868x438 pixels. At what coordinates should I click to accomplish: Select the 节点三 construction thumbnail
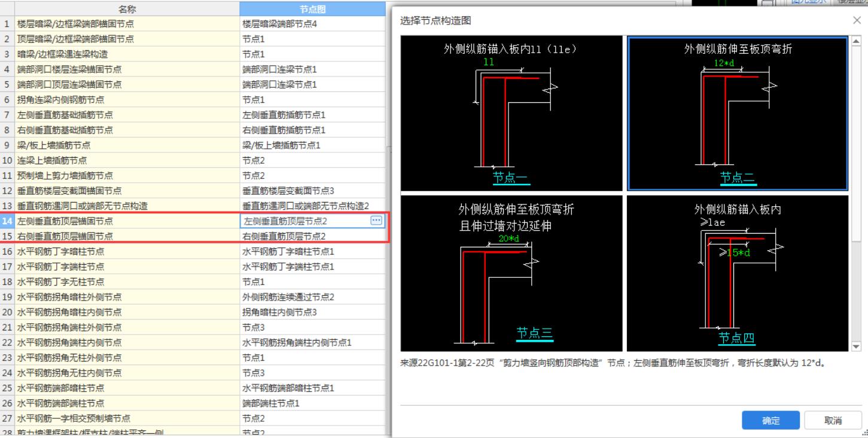(511, 273)
